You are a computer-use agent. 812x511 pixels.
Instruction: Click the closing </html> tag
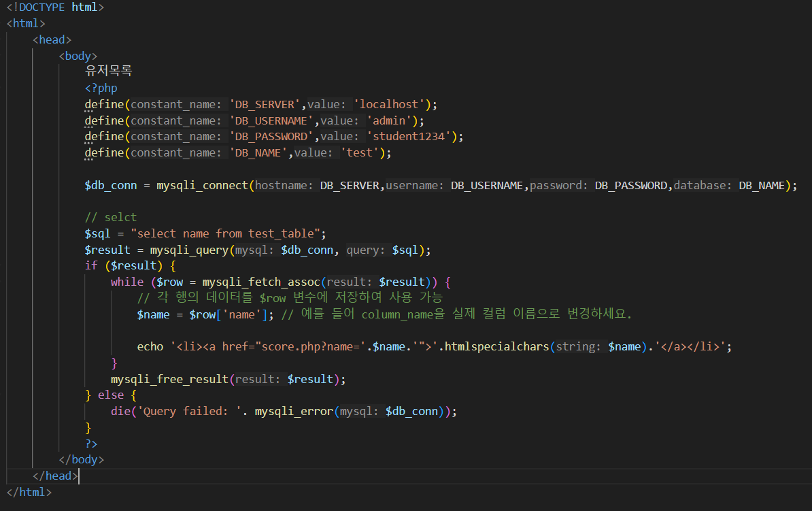pyautogui.click(x=29, y=493)
